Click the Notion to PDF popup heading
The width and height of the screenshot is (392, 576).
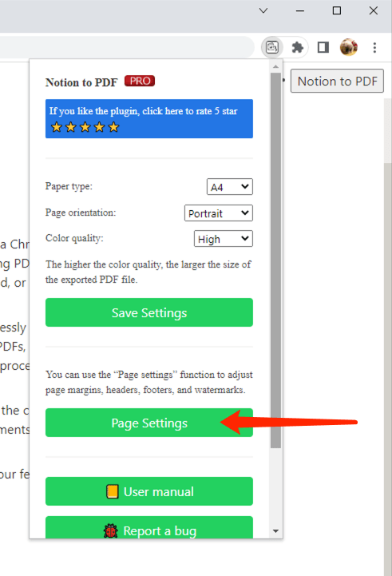pos(81,82)
